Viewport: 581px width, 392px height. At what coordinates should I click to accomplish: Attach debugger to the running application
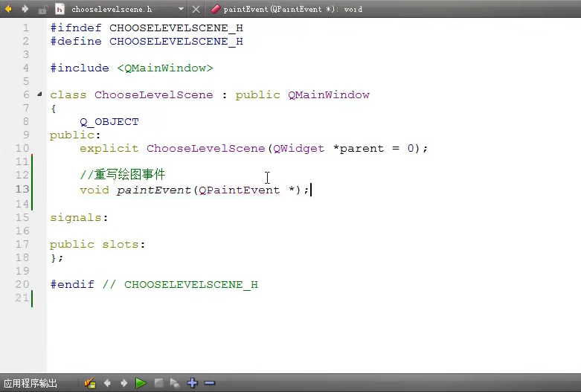coord(175,383)
